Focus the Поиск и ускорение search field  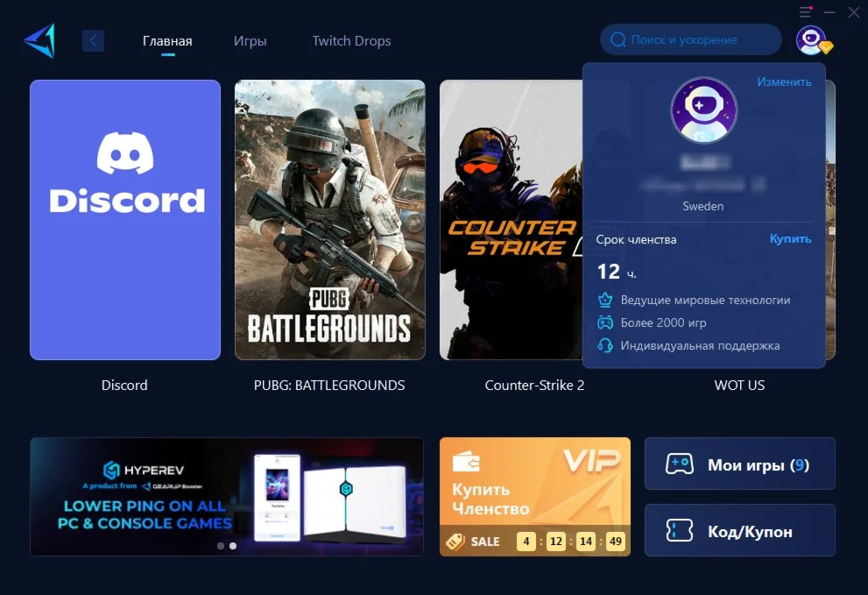point(690,39)
